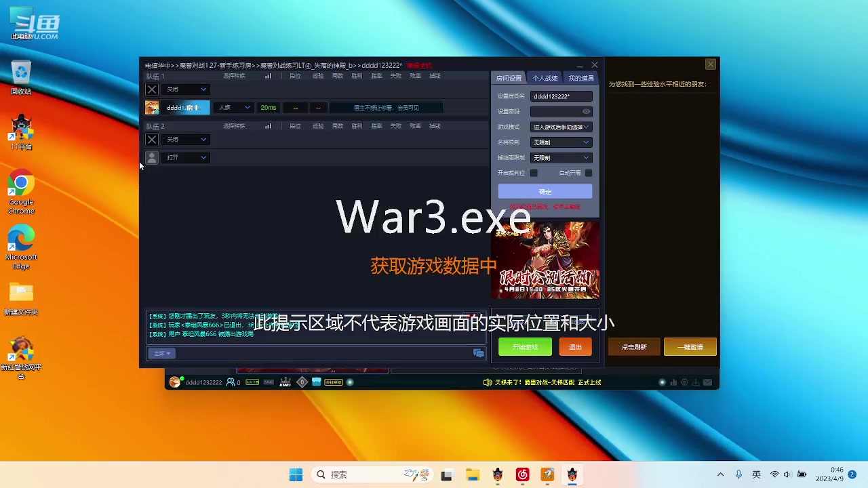The width and height of the screenshot is (868, 488).
Task: Open the 全部 chat channel dropdown
Action: pyautogui.click(x=162, y=353)
